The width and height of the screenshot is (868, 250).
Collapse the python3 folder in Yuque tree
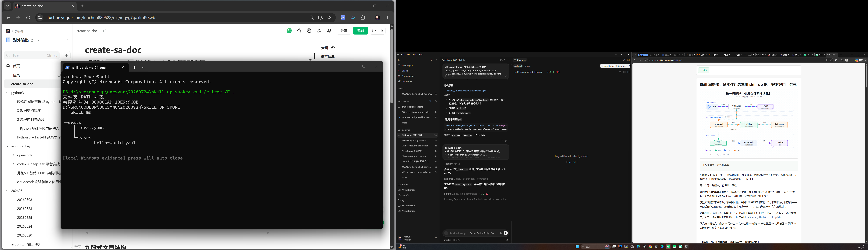7,93
